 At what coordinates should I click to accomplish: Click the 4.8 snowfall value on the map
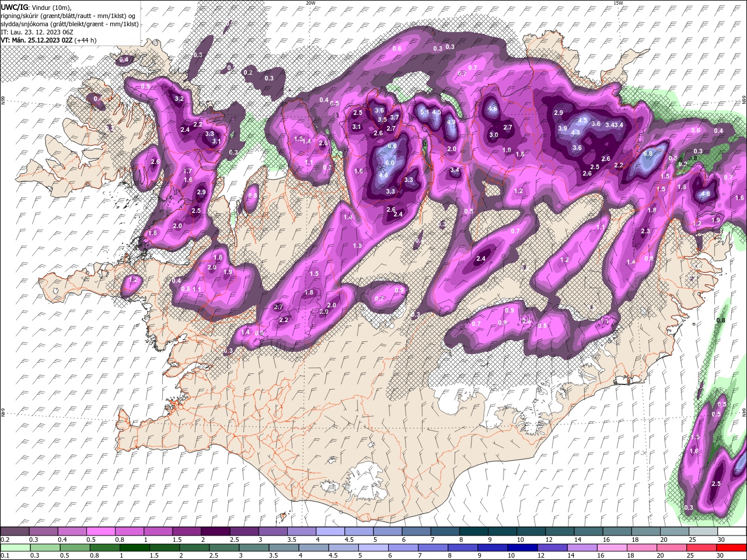705,194
